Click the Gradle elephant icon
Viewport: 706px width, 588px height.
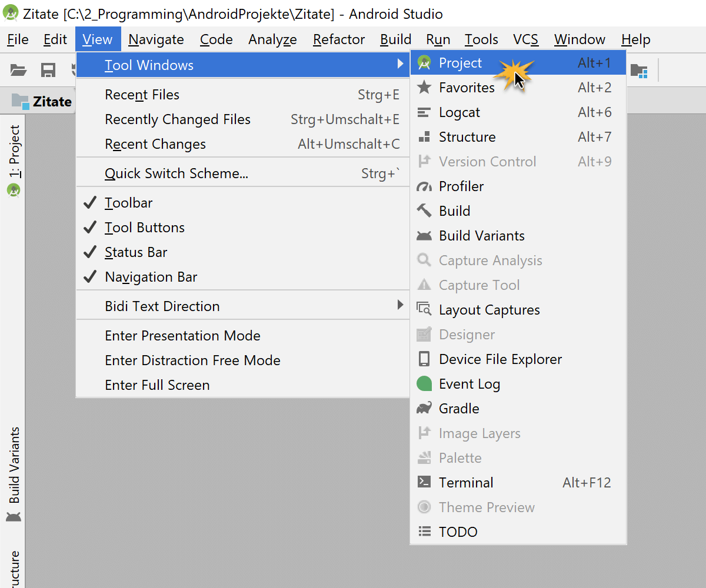(x=424, y=408)
